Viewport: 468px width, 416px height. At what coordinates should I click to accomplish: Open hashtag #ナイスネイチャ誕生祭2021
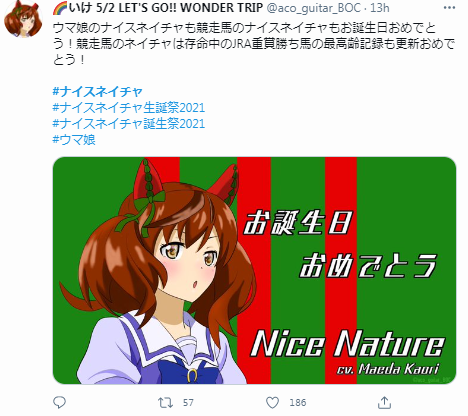[x=129, y=123]
